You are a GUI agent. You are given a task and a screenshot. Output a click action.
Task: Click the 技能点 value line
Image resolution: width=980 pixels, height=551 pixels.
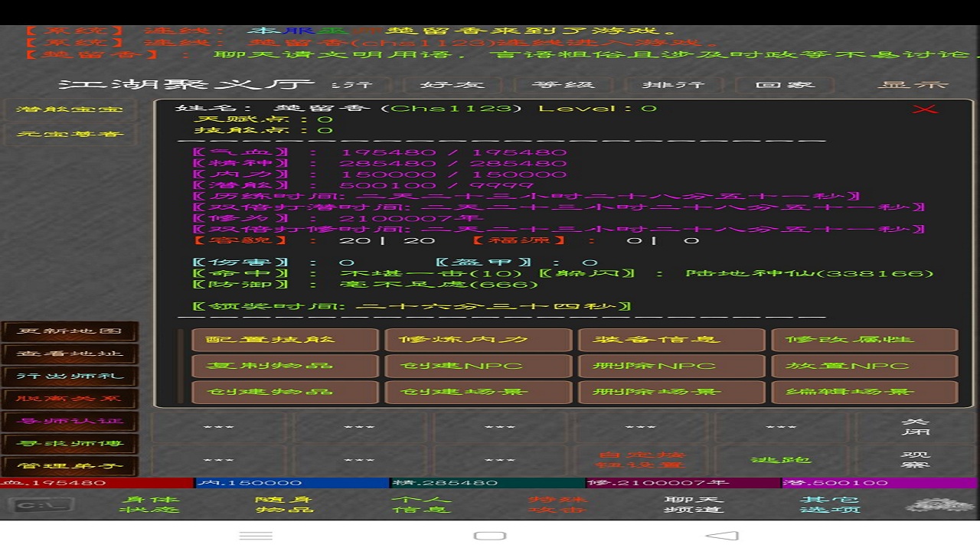tap(263, 130)
